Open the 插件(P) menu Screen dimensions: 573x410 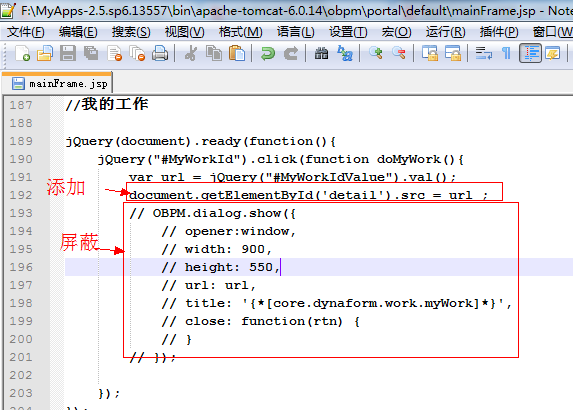[499, 32]
